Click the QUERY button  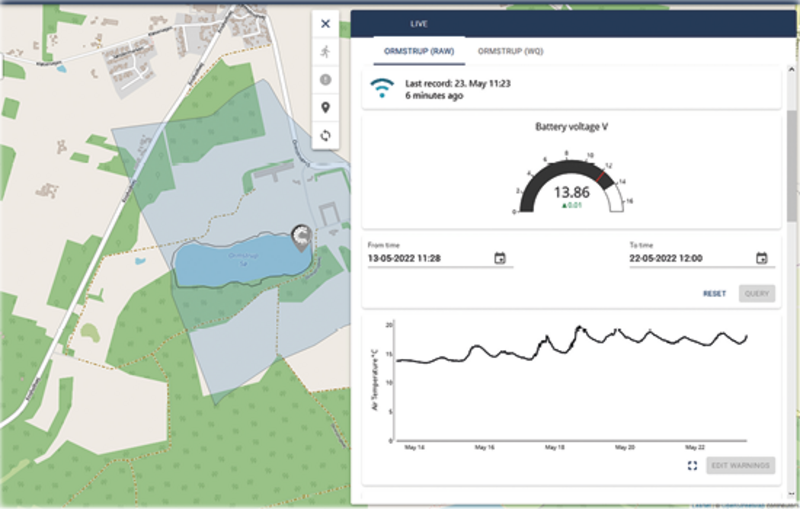756,294
